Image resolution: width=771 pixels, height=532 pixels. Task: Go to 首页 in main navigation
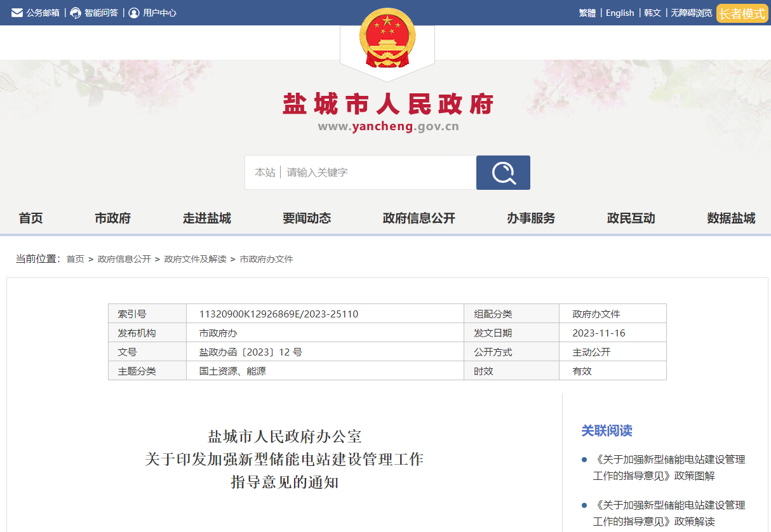pos(30,218)
